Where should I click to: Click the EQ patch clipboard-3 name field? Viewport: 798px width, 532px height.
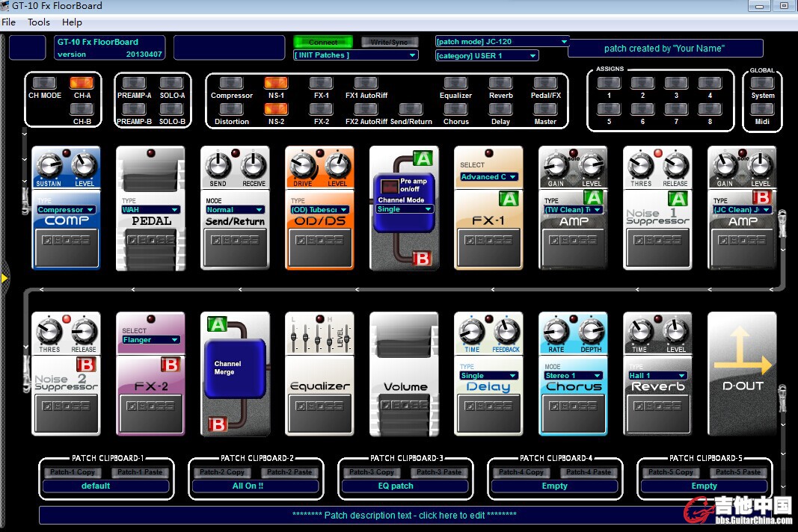pos(405,486)
